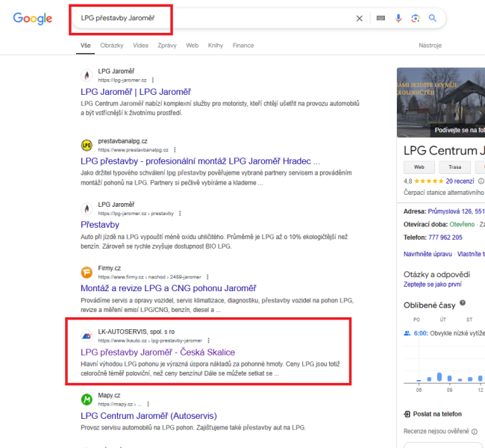Click the LPG Centrum knowledge panel title
This screenshot has width=485, height=448.
pyautogui.click(x=444, y=151)
